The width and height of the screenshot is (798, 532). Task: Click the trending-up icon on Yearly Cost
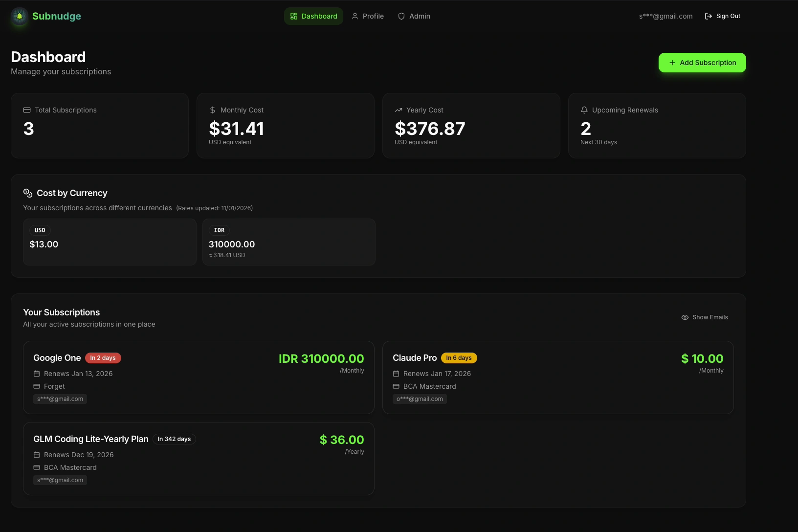pyautogui.click(x=399, y=110)
